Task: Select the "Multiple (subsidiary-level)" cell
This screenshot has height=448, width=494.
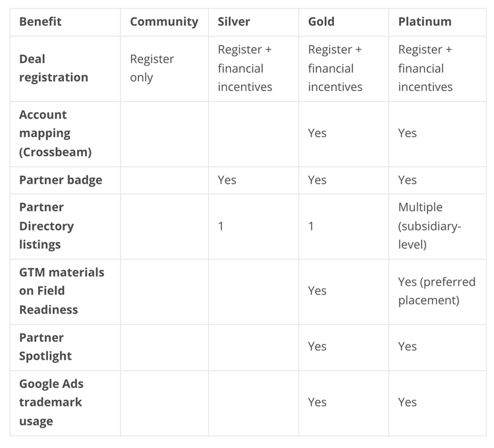Action: (x=430, y=226)
